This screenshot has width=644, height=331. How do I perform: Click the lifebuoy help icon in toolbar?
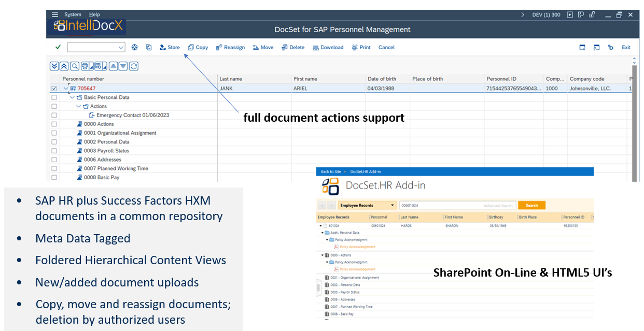point(135,47)
